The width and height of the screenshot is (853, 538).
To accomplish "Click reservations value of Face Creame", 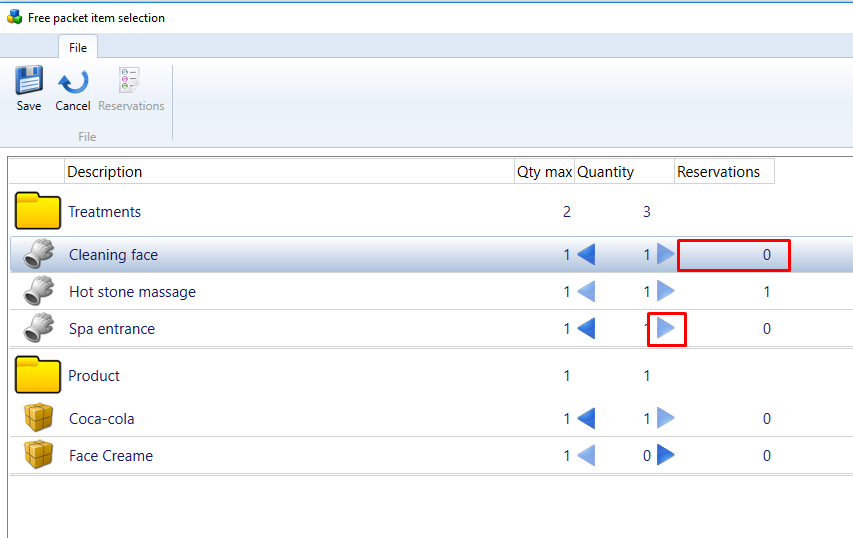I will [767, 455].
